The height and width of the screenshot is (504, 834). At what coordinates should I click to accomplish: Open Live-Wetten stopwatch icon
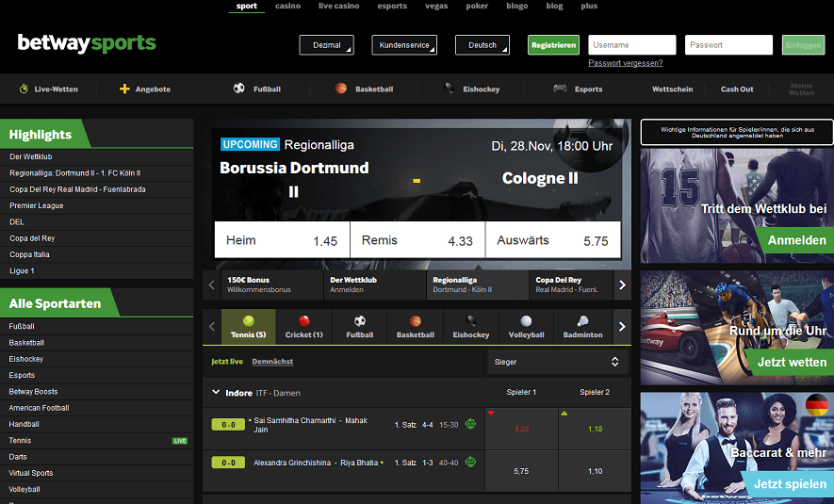pos(24,89)
